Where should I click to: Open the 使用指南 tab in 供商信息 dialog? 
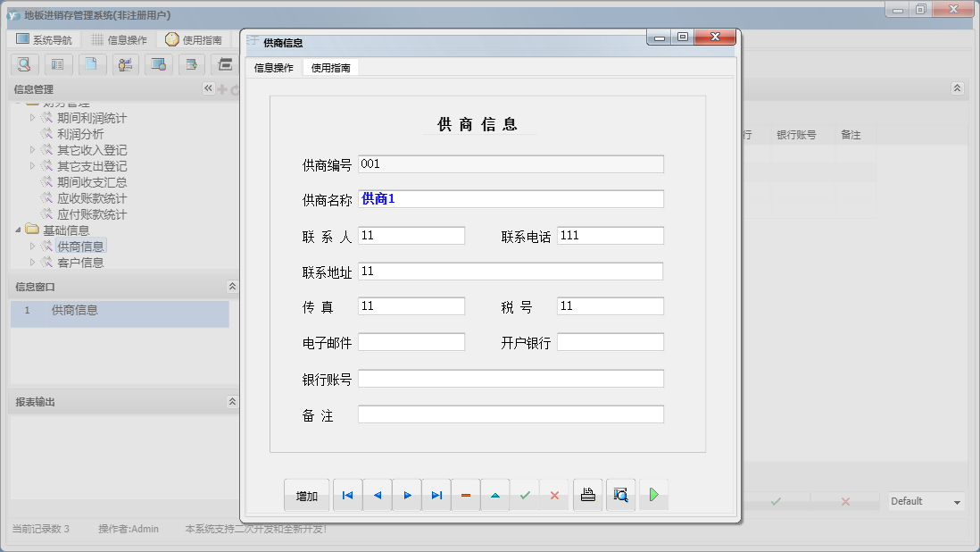[330, 68]
